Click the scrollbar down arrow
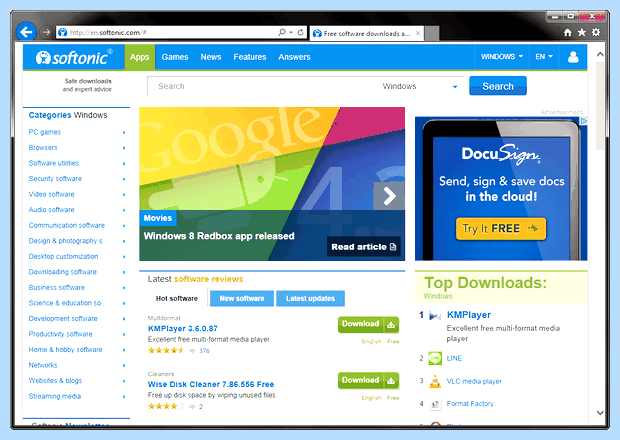This screenshot has width=620, height=440. [x=600, y=413]
